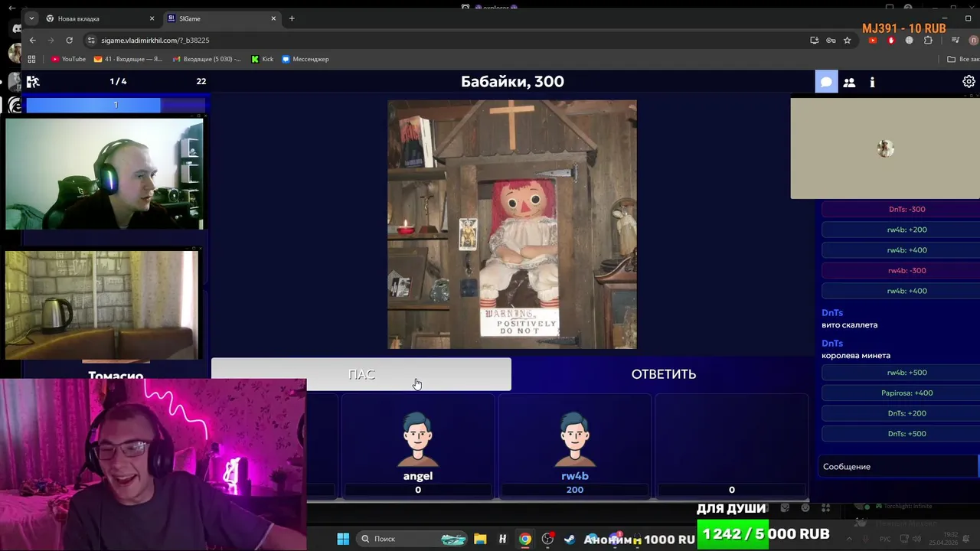Click the 'вито скаллета' chat message

[849, 324]
